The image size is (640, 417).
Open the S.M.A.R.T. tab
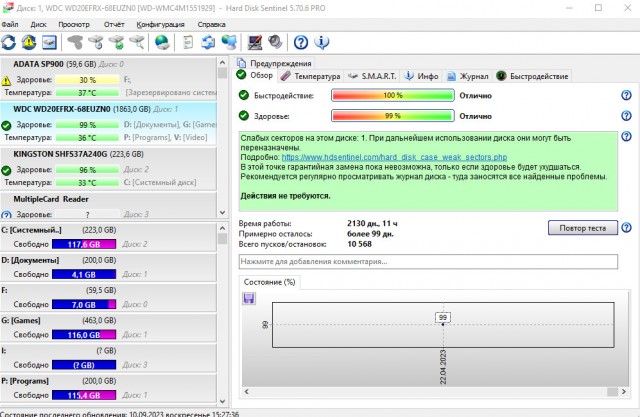[x=372, y=76]
